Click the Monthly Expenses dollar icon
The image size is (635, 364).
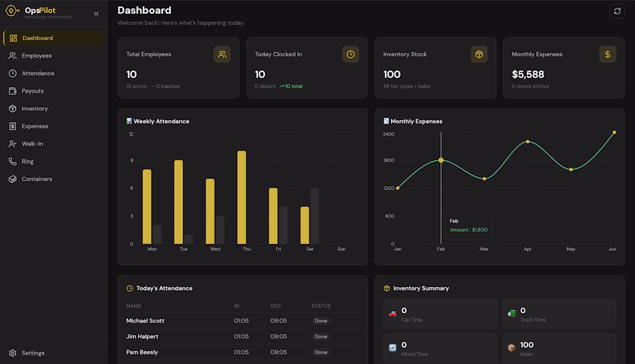tap(607, 54)
